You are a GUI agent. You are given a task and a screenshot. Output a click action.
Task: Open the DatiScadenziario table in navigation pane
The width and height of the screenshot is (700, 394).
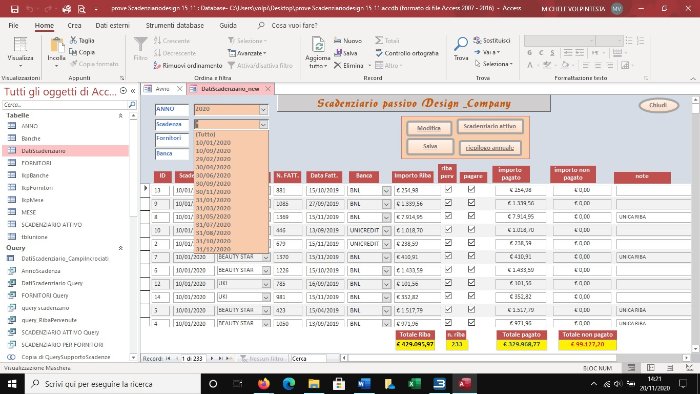click(x=43, y=151)
